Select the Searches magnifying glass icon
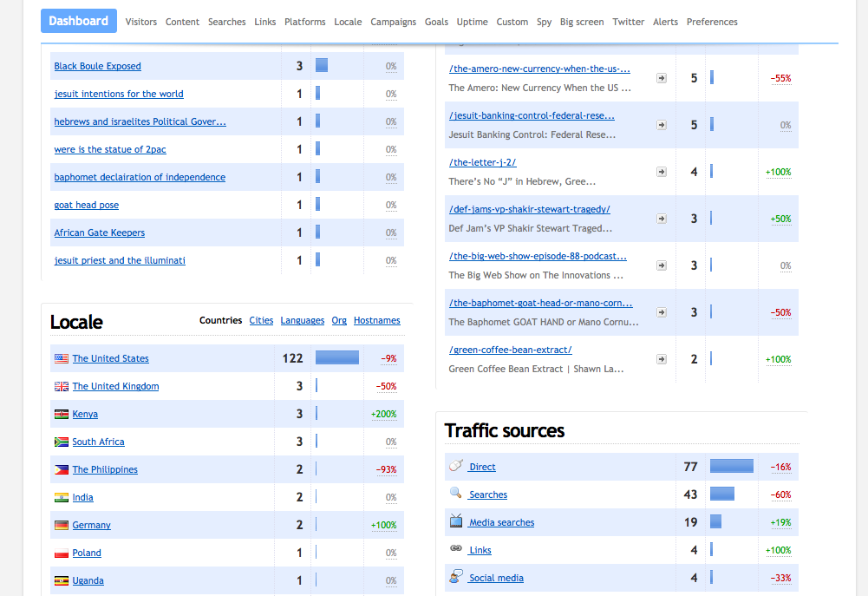 pos(455,494)
